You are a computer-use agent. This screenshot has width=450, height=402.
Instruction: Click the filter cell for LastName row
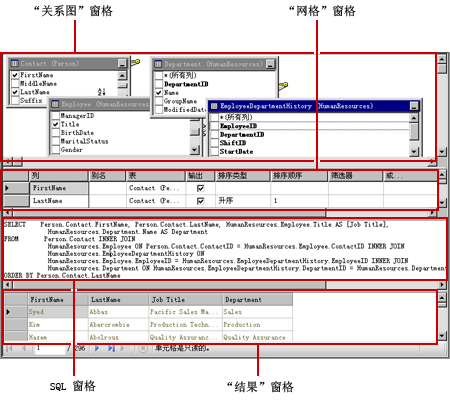point(355,201)
